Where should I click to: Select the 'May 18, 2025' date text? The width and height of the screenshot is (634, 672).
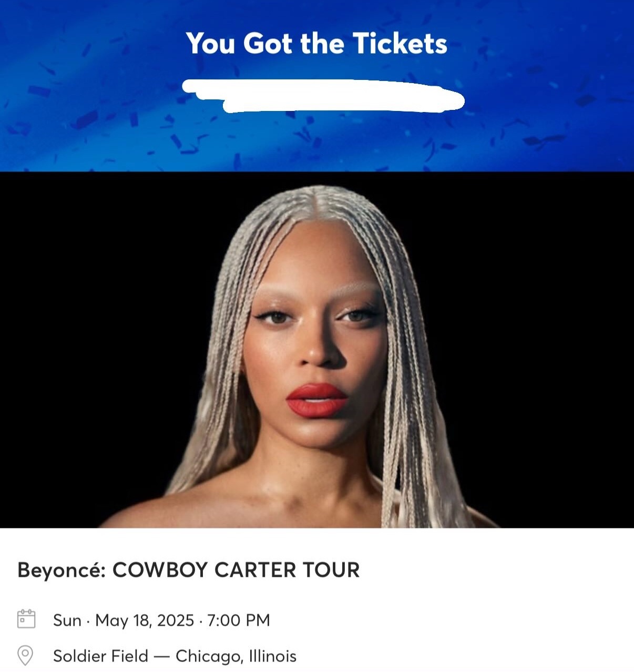coord(145,620)
